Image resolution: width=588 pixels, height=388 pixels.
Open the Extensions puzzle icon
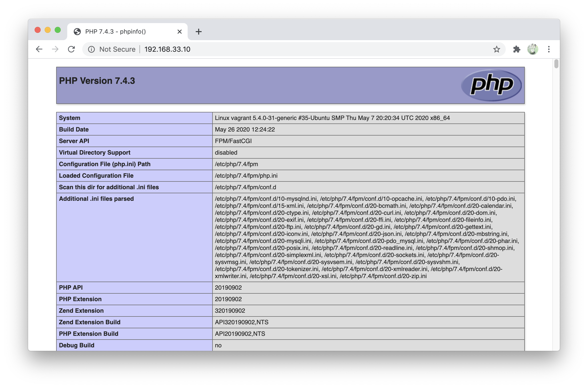tap(517, 49)
